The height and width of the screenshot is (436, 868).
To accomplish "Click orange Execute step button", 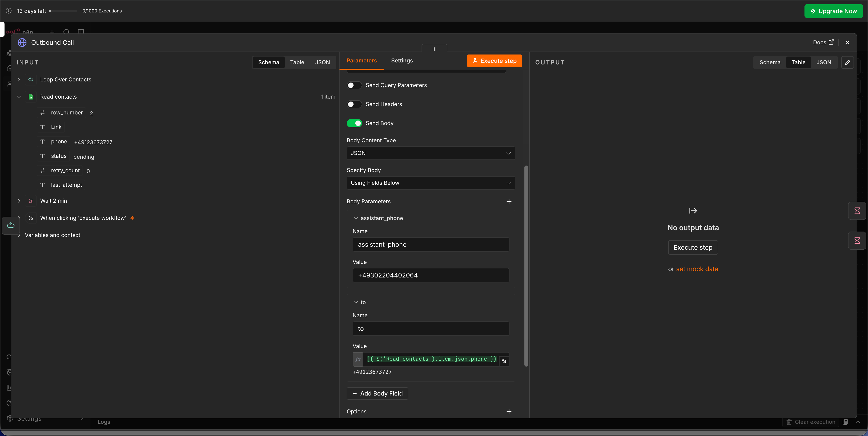I will pos(494,61).
